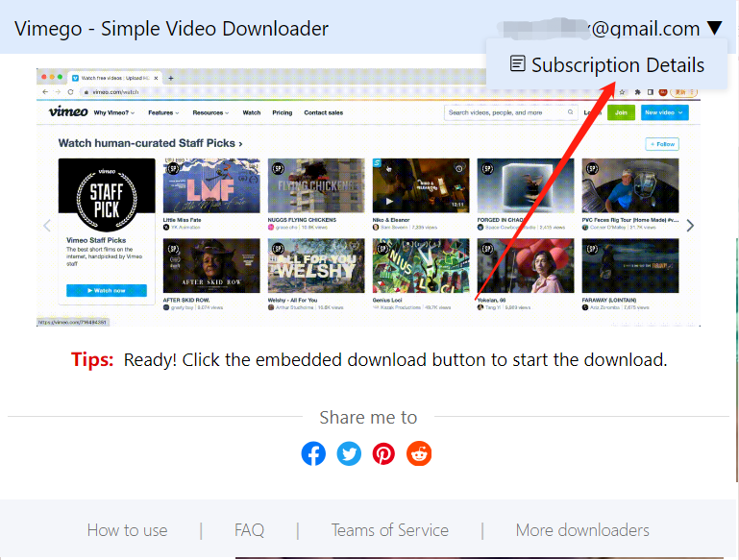739x560 pixels.
Task: Open the account email dropdown arrow
Action: pyautogui.click(x=714, y=28)
